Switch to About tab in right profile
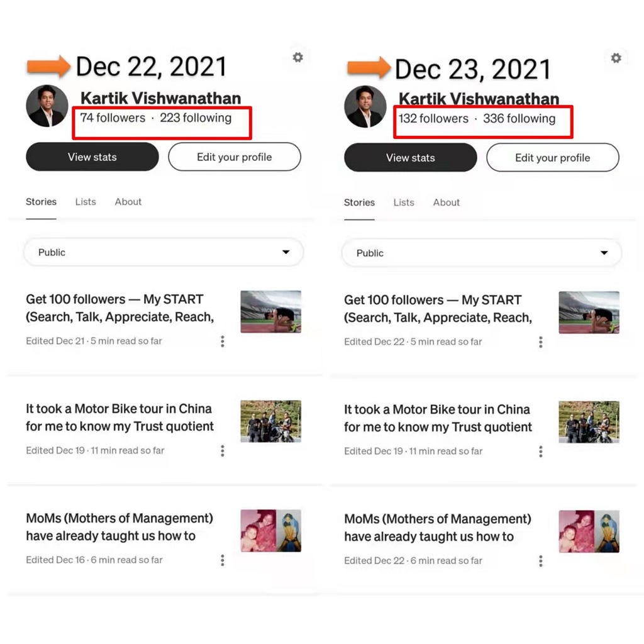 pyautogui.click(x=447, y=203)
